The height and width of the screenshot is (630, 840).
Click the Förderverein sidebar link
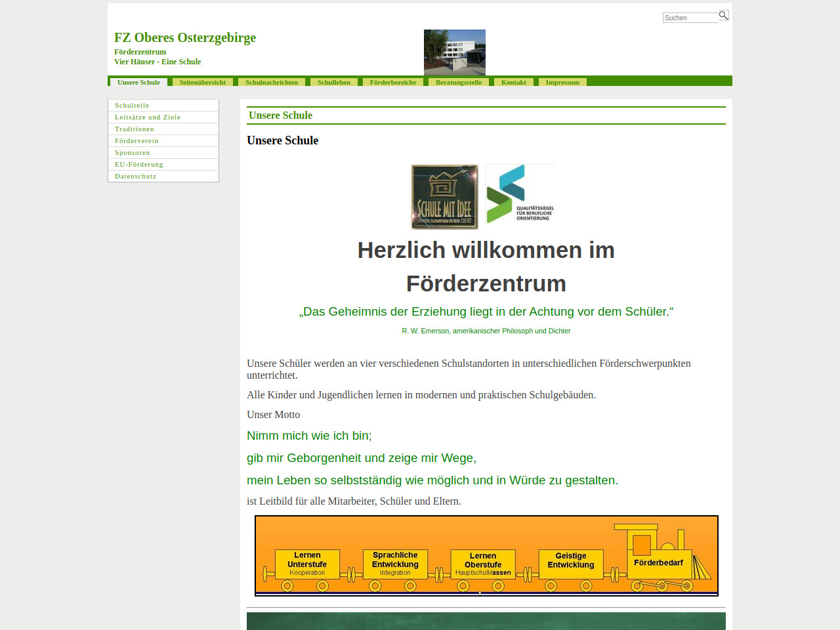[x=136, y=140]
